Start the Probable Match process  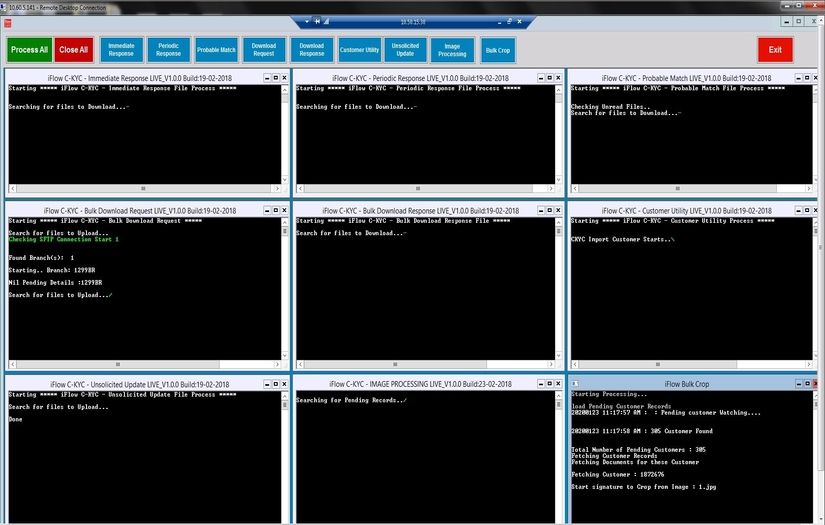point(216,50)
